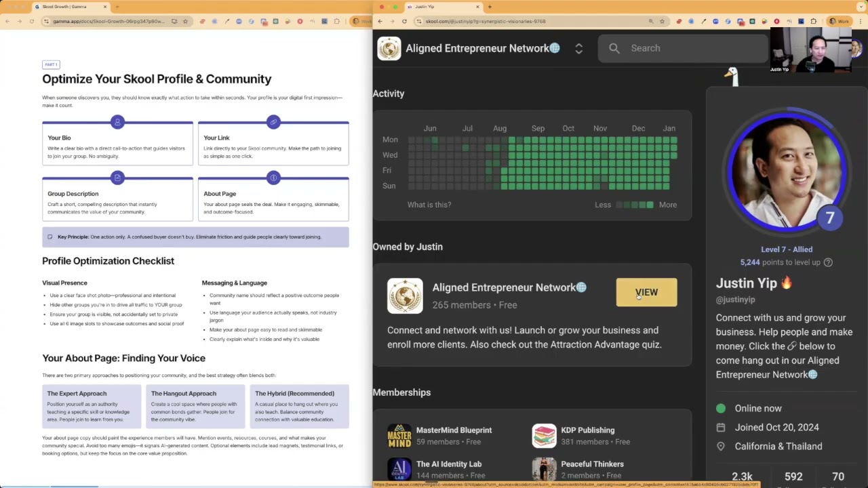
Task: Bookmark the Gamma page with star icon
Action: (x=185, y=21)
